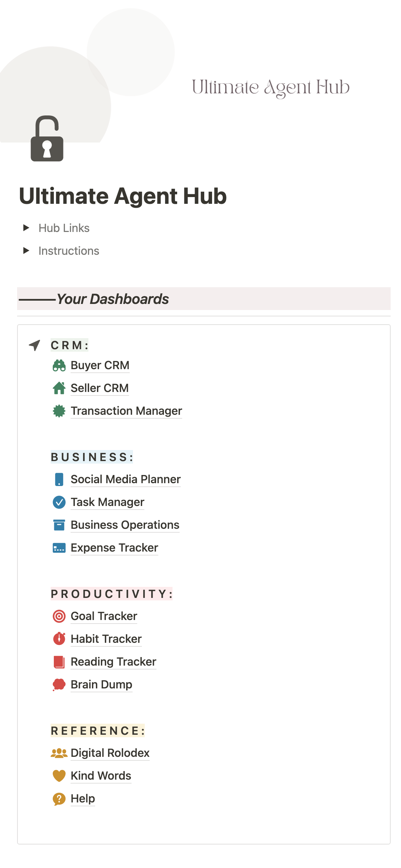401x868 pixels.
Task: Click the red target icon for Goal Tracker
Action: pos(59,616)
